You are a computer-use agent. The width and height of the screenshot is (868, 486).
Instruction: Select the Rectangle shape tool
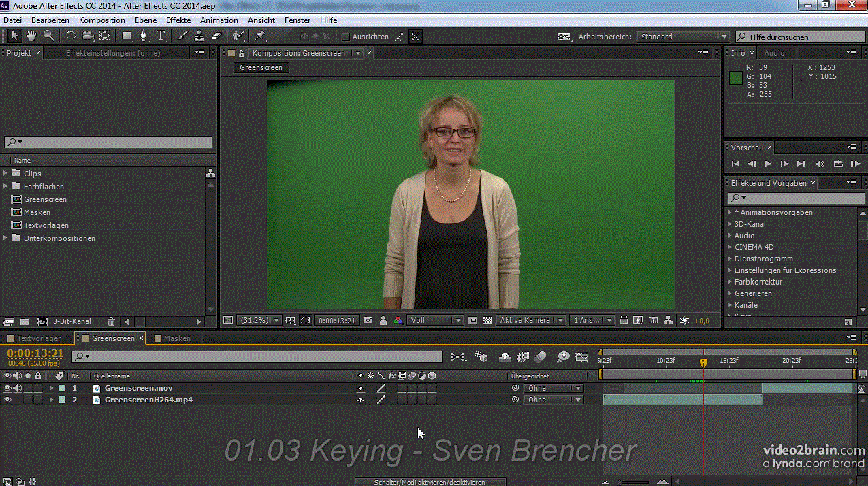coord(127,36)
